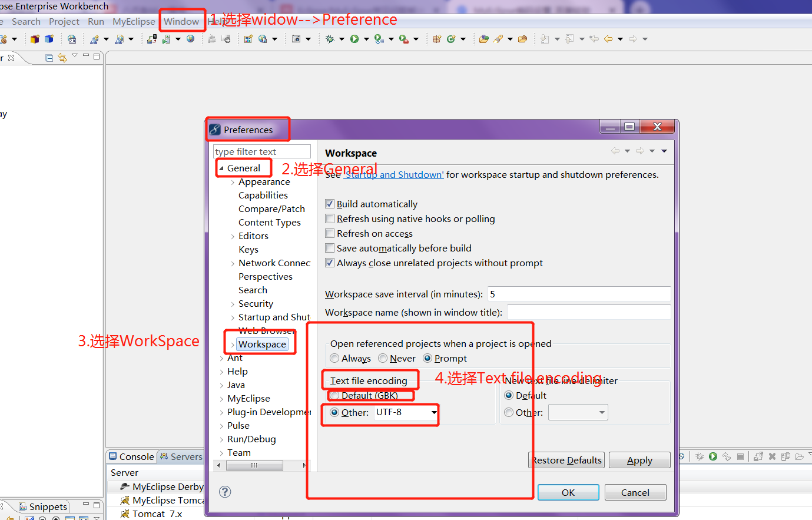Click the Run Last Tool play-list icon
812x520 pixels.
(x=379, y=39)
